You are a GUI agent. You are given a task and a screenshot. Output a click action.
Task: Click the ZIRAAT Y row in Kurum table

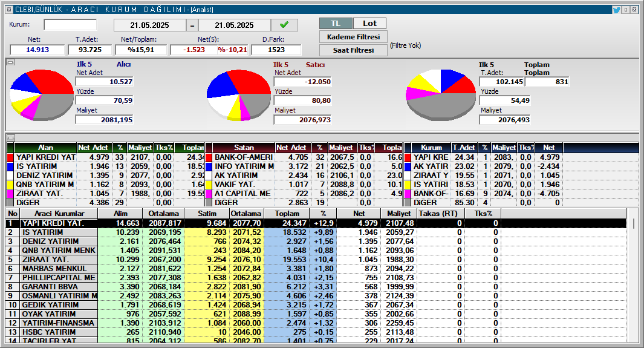[483, 176]
